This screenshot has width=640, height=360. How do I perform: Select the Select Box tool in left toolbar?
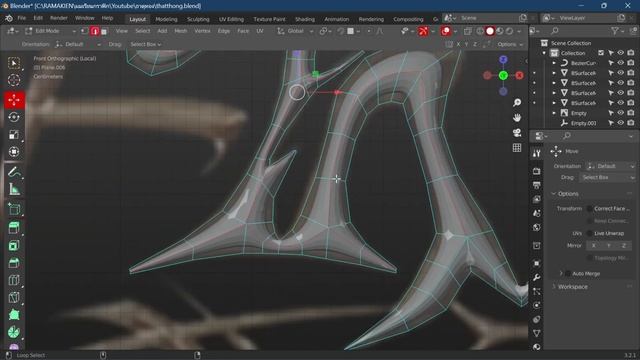(14, 63)
